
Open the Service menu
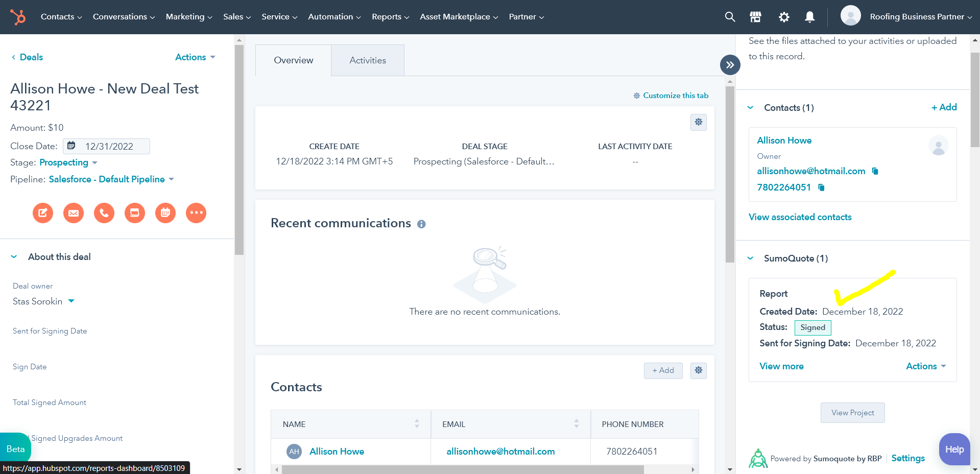pos(279,17)
